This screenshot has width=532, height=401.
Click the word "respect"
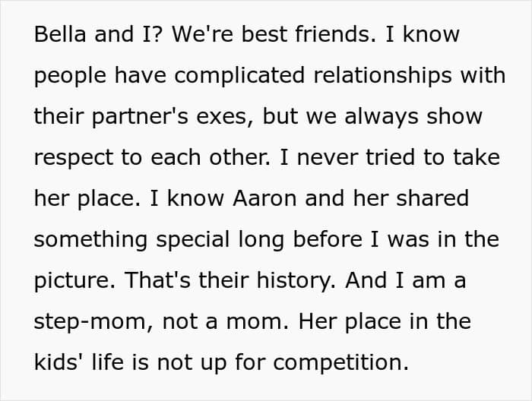click(x=72, y=158)
